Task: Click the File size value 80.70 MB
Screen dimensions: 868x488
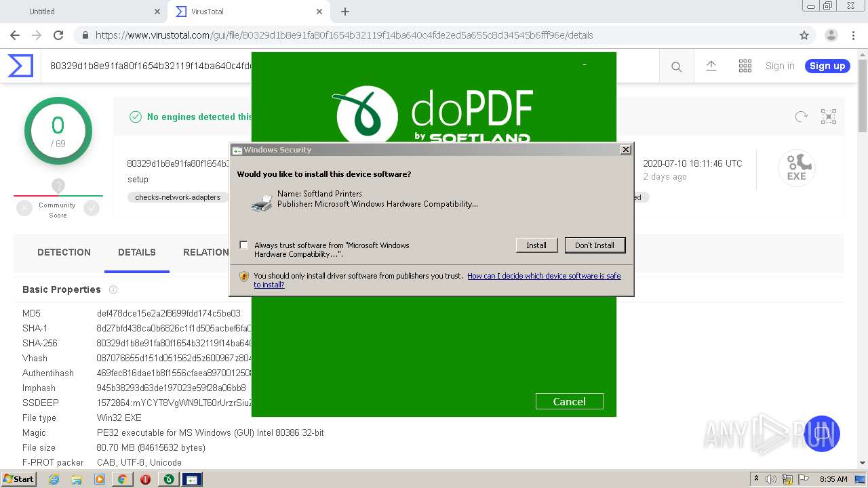Action: click(151, 447)
